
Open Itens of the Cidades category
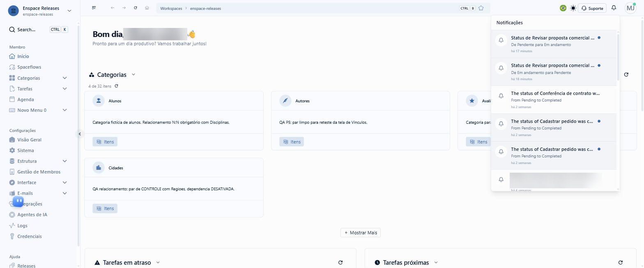tap(105, 208)
